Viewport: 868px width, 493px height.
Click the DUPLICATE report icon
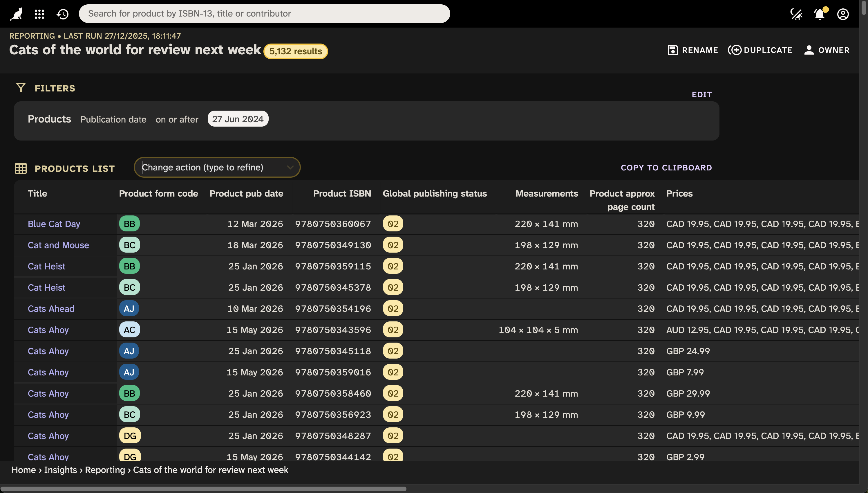pos(736,50)
